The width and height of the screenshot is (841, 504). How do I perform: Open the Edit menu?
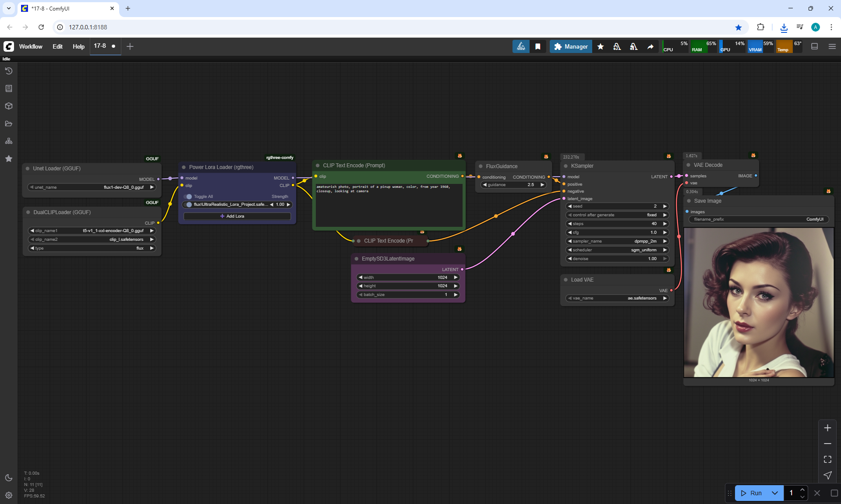pos(57,46)
